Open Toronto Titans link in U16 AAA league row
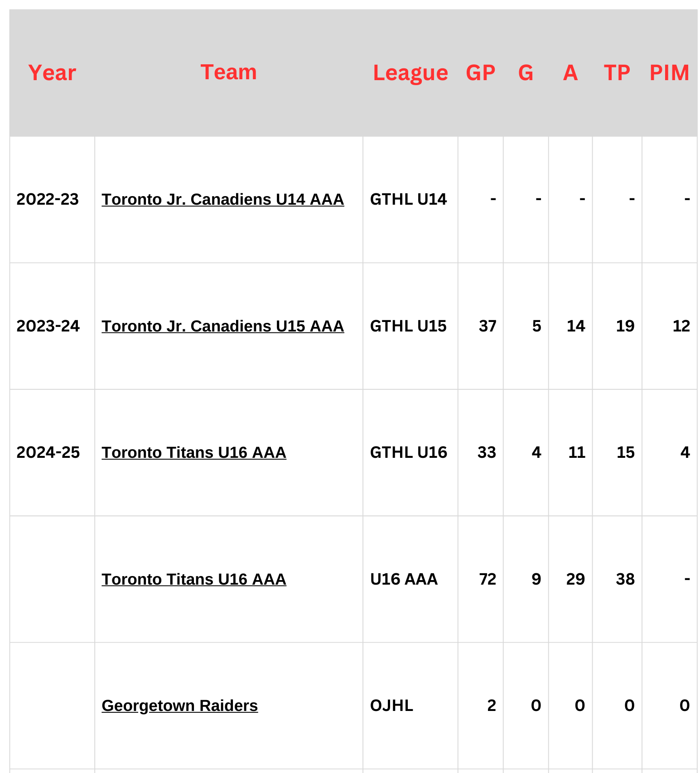 193,580
